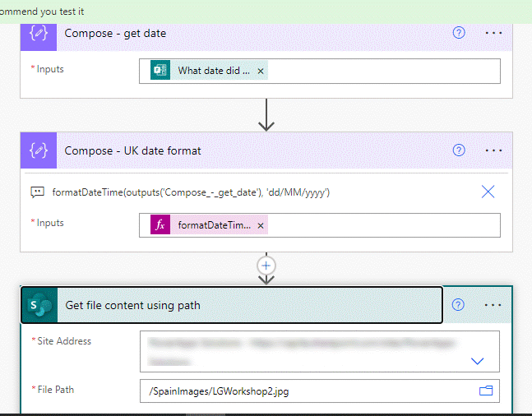Click the comment icon beside the formatDateTime expression
Screen dimensions: 532x416
pyautogui.click(x=37, y=192)
